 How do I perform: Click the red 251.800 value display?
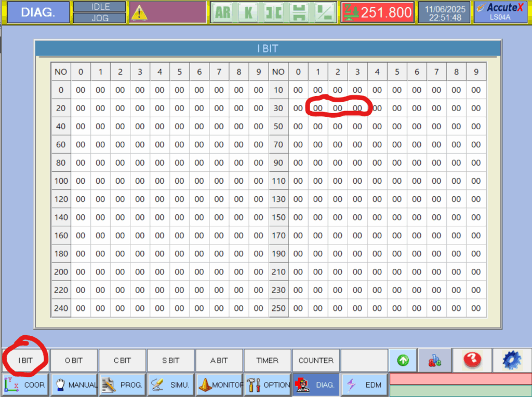coord(377,12)
